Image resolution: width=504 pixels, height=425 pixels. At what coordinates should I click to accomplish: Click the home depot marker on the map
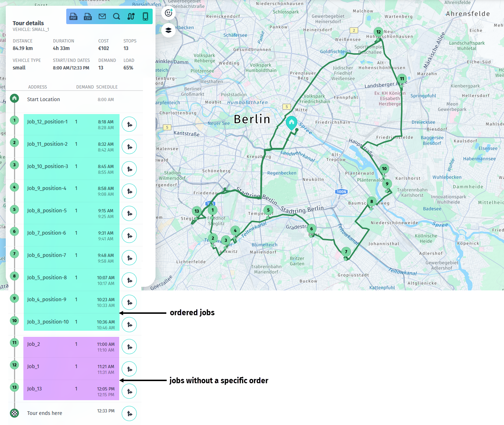(x=292, y=122)
